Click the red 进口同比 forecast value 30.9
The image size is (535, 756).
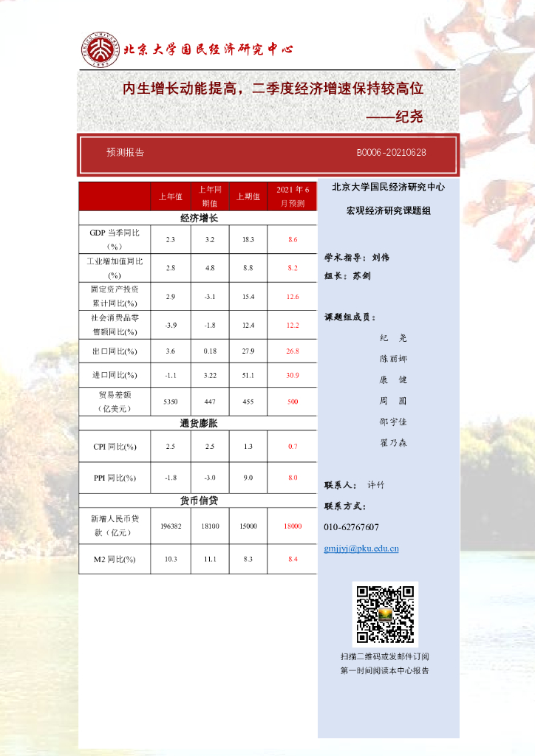coord(293,375)
